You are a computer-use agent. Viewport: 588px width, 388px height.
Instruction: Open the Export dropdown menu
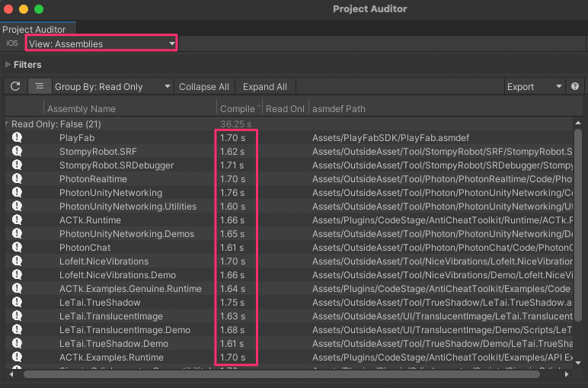pos(535,87)
